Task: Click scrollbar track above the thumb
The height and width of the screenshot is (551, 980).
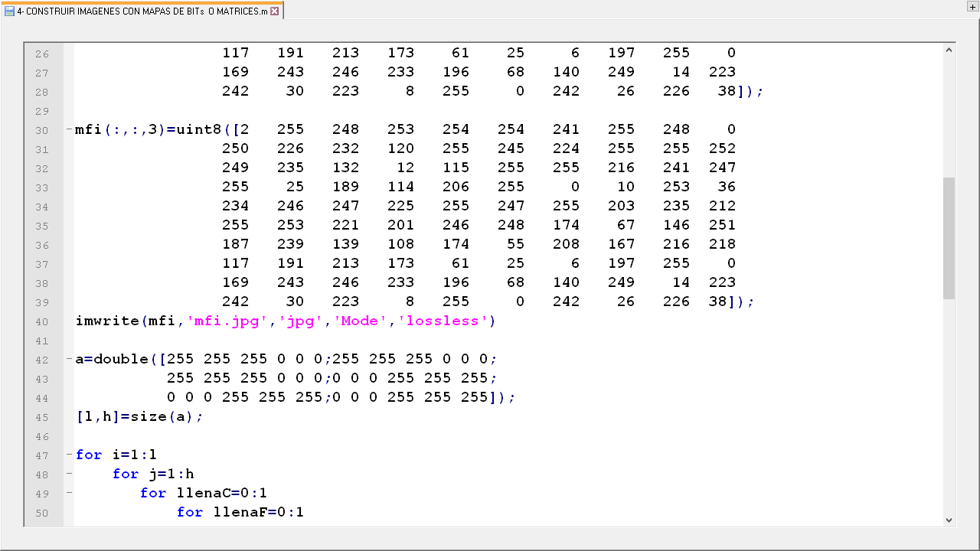Action: click(x=949, y=115)
